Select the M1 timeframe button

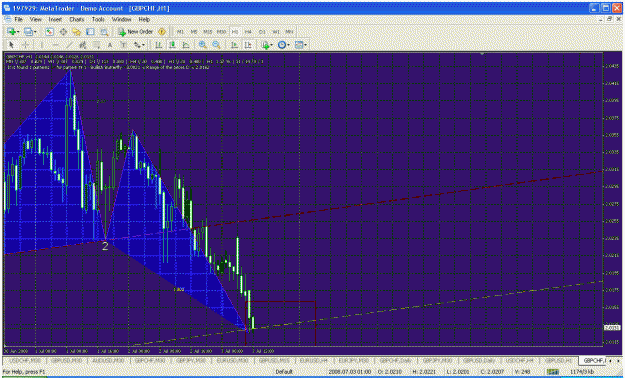coord(181,32)
